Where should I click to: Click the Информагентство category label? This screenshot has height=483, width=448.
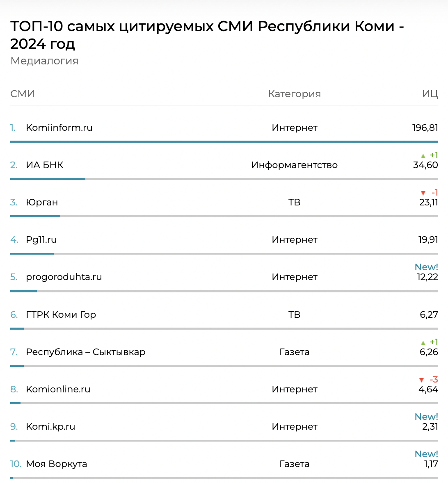click(x=294, y=165)
